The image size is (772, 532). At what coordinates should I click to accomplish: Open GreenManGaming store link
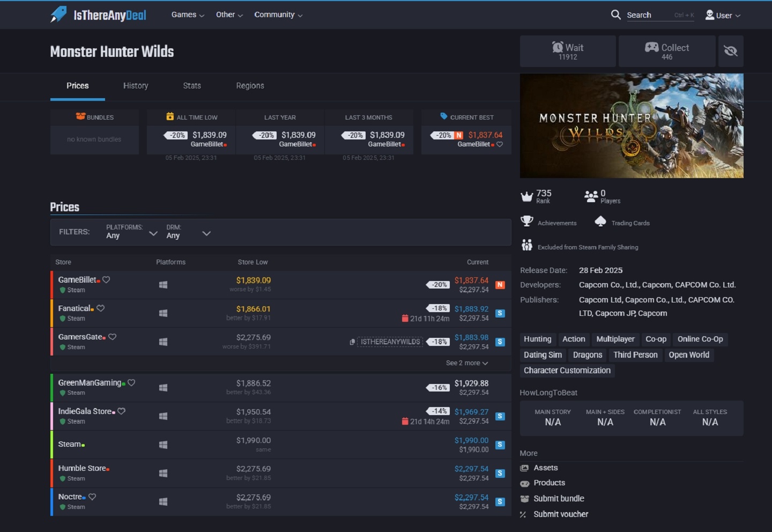(90, 382)
